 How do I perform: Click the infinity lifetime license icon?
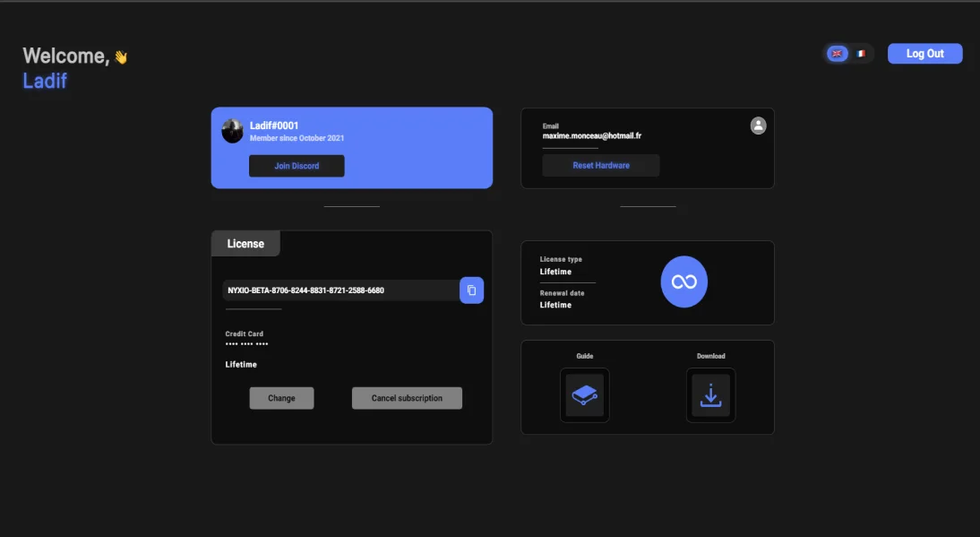(x=683, y=281)
